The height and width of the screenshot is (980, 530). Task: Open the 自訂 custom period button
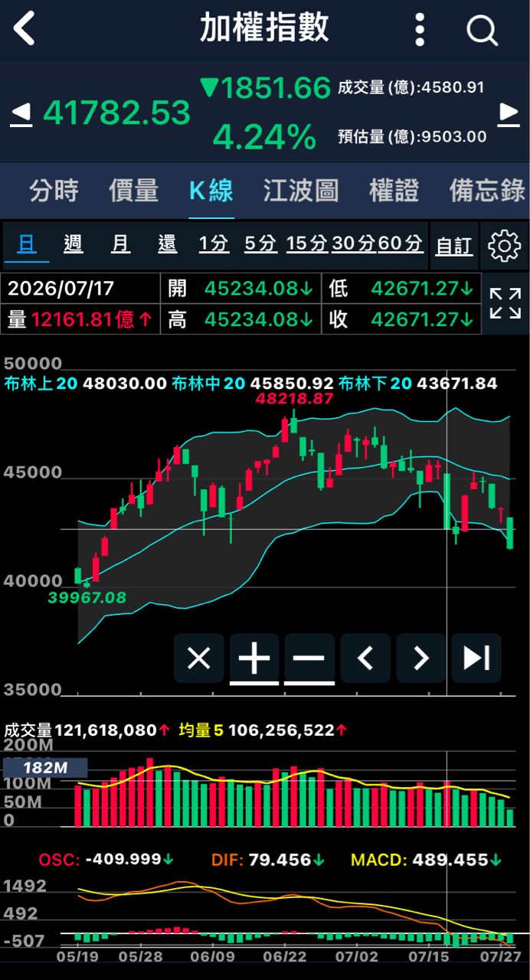click(454, 246)
